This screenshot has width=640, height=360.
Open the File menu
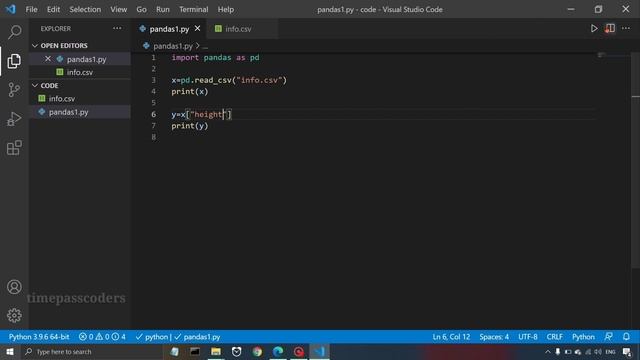[31, 9]
